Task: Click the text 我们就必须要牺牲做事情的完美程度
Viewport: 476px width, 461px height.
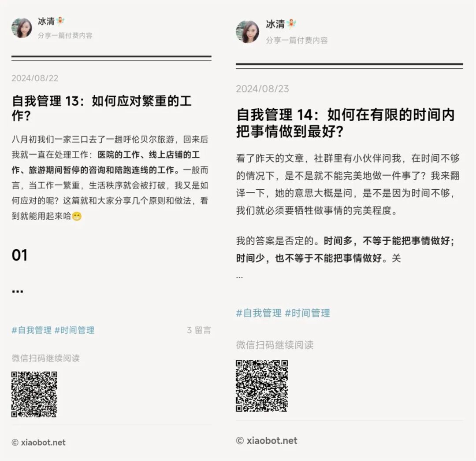Action: (x=314, y=210)
